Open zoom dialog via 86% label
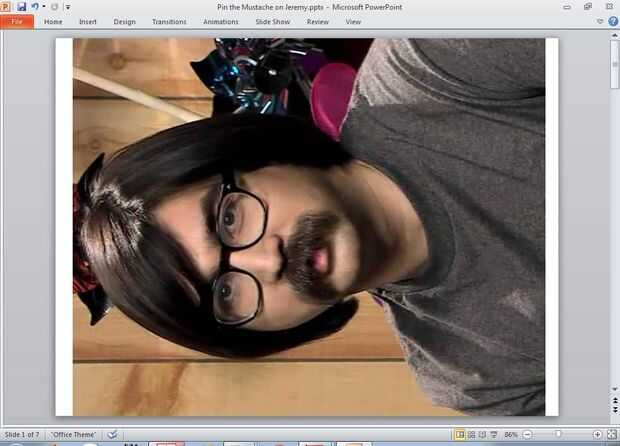This screenshot has width=620, height=446. tap(511, 435)
